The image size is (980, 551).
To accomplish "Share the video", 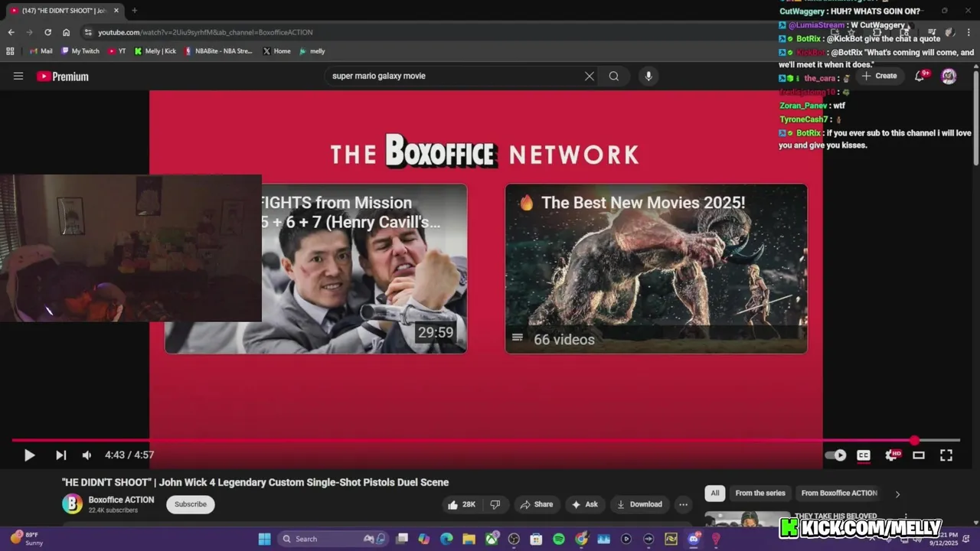I will point(536,504).
